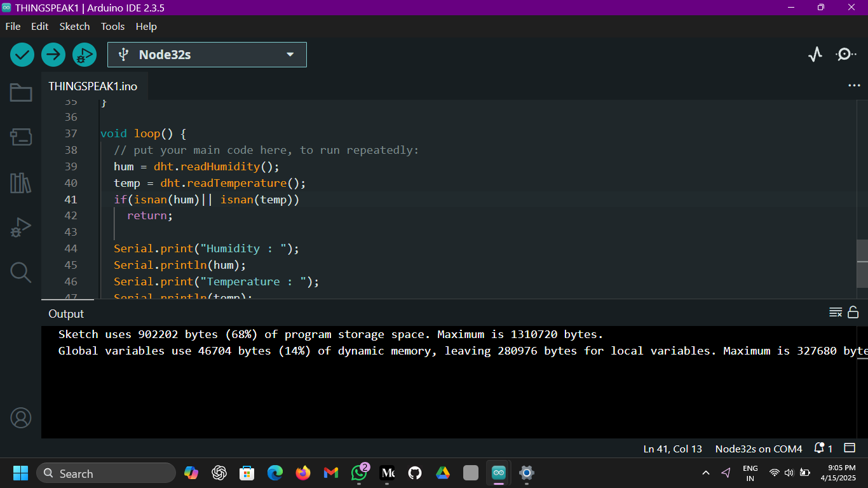Open ChatGPT from the taskbar

pos(219,473)
